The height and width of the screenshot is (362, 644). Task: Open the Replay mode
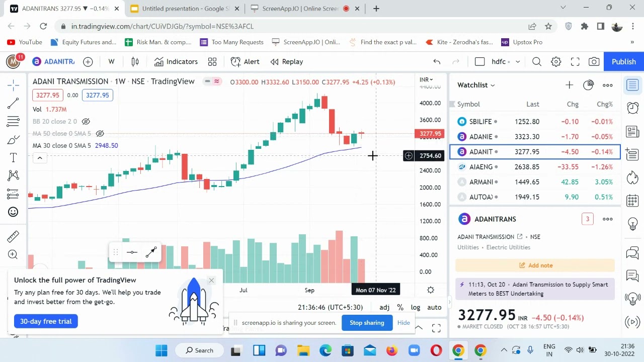287,61
